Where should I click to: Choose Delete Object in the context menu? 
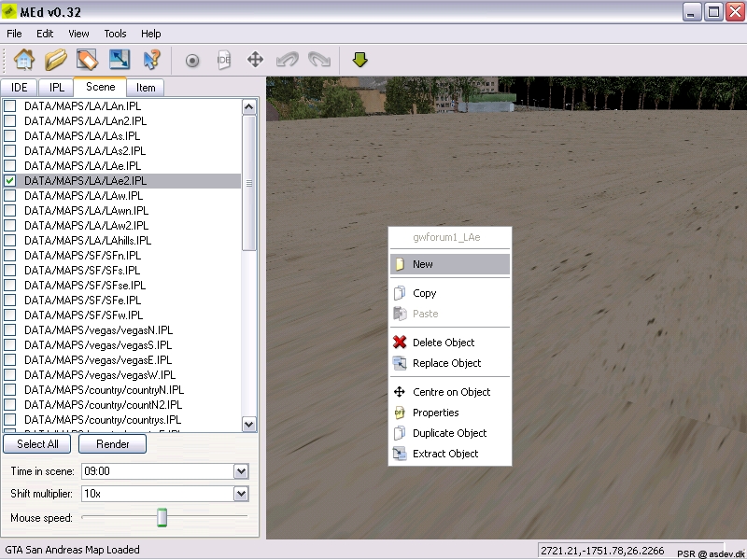click(450, 343)
